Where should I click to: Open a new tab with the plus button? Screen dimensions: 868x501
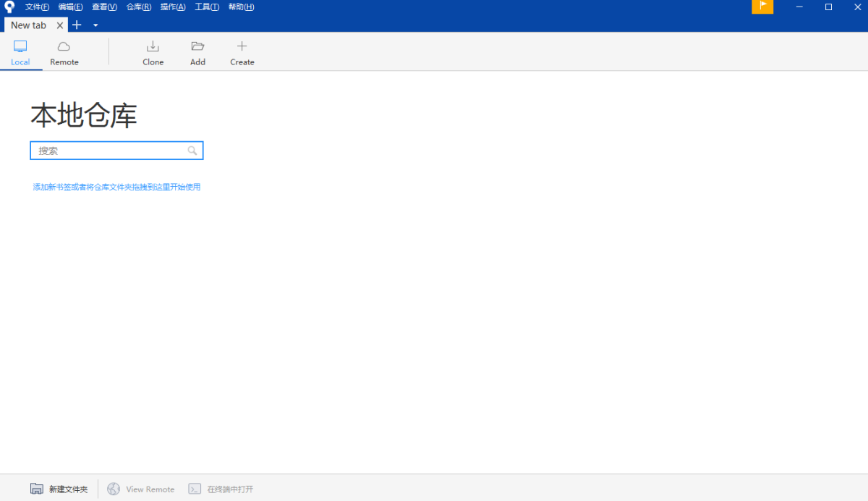tap(77, 25)
